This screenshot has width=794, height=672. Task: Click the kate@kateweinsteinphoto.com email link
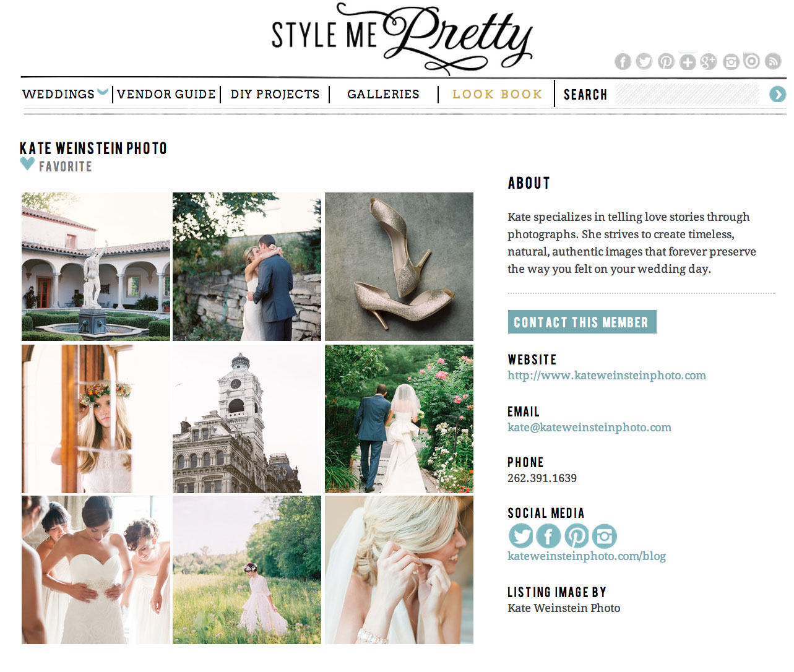589,428
